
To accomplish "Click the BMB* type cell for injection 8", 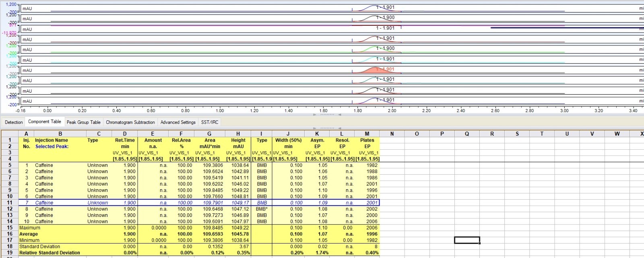I will (x=262, y=209).
